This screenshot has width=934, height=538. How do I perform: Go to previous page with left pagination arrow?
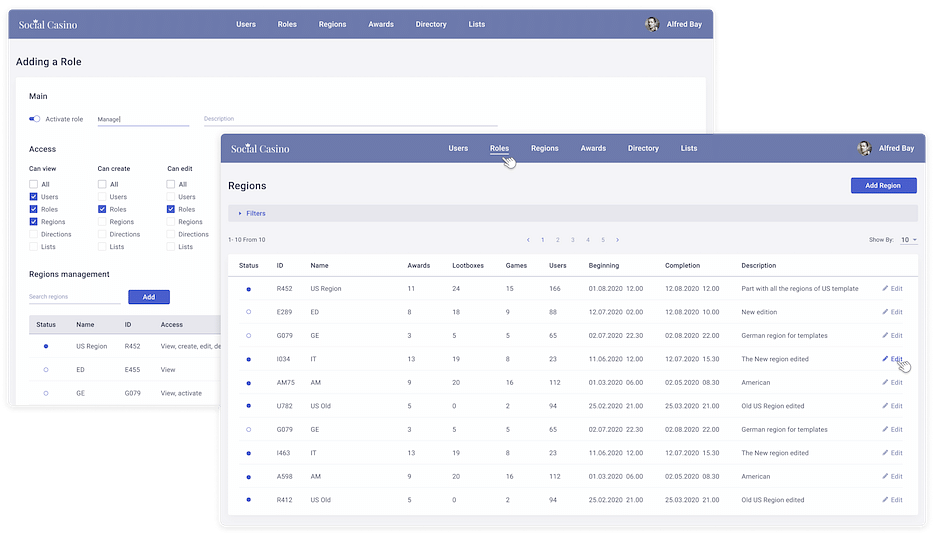528,240
